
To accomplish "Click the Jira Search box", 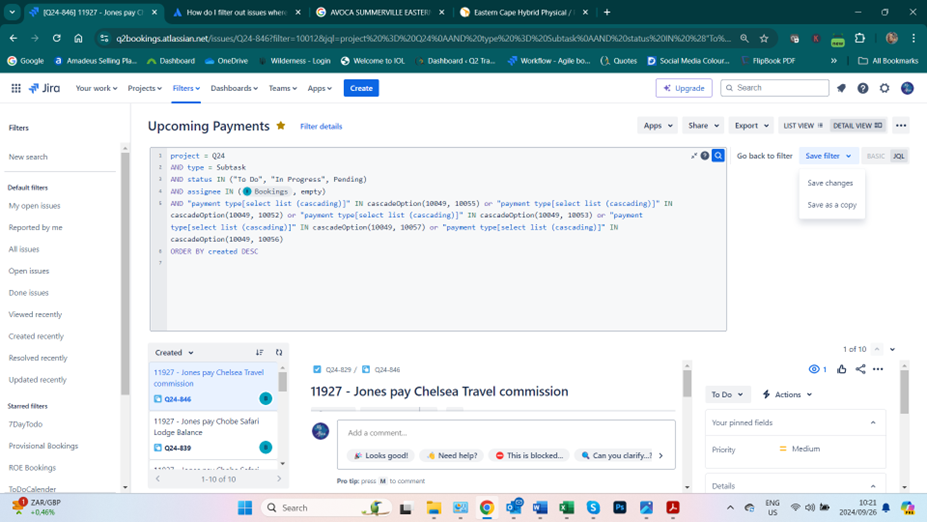I will [775, 87].
